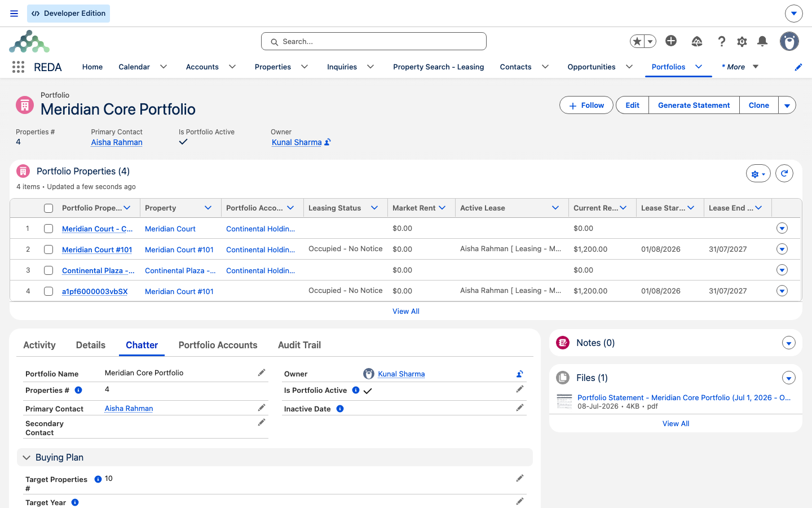This screenshot has width=812, height=508.
Task: Open the Notifications bell
Action: [x=762, y=41]
